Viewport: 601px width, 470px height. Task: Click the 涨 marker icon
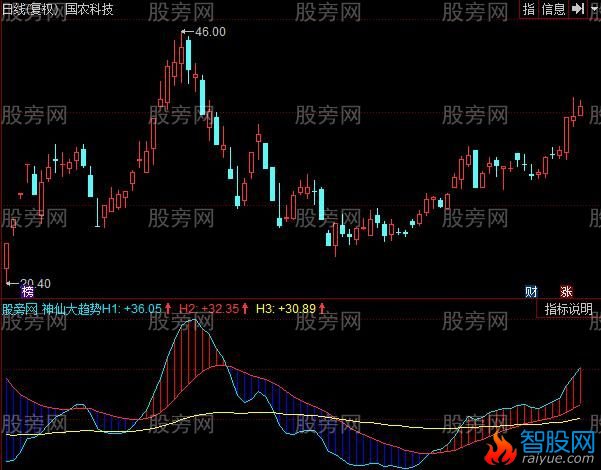[566, 292]
